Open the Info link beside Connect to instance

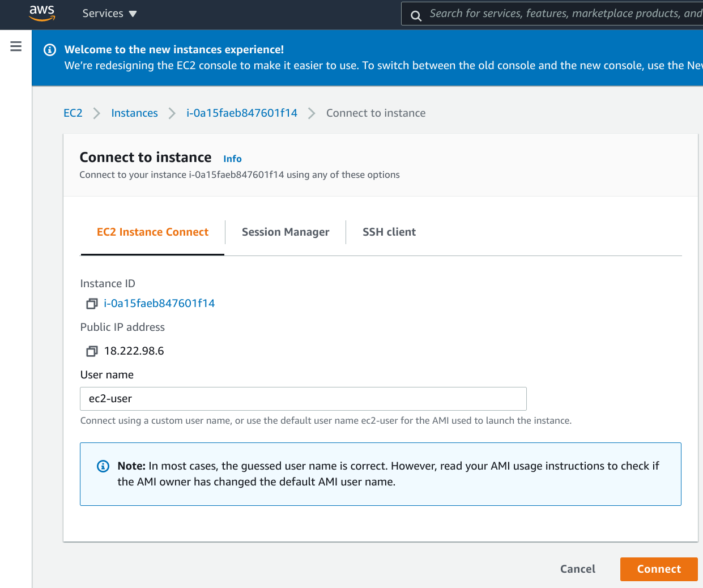pos(232,159)
